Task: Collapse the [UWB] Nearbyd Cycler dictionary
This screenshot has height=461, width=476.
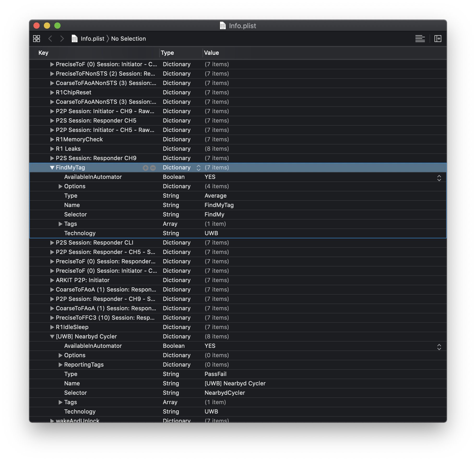Action: click(x=52, y=337)
